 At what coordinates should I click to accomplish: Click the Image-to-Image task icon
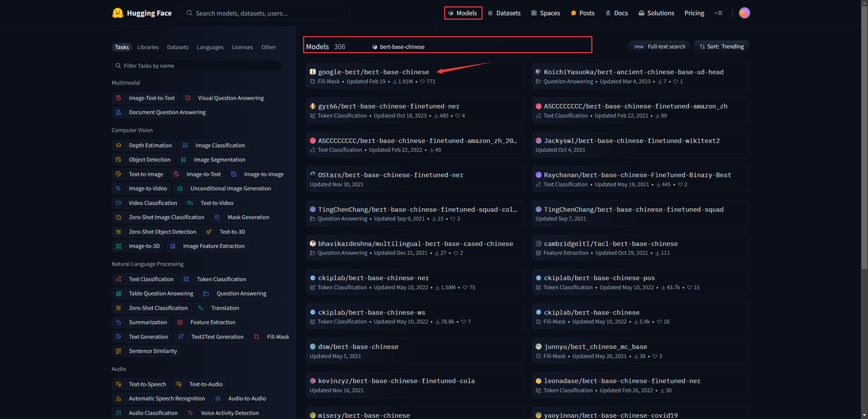click(234, 174)
